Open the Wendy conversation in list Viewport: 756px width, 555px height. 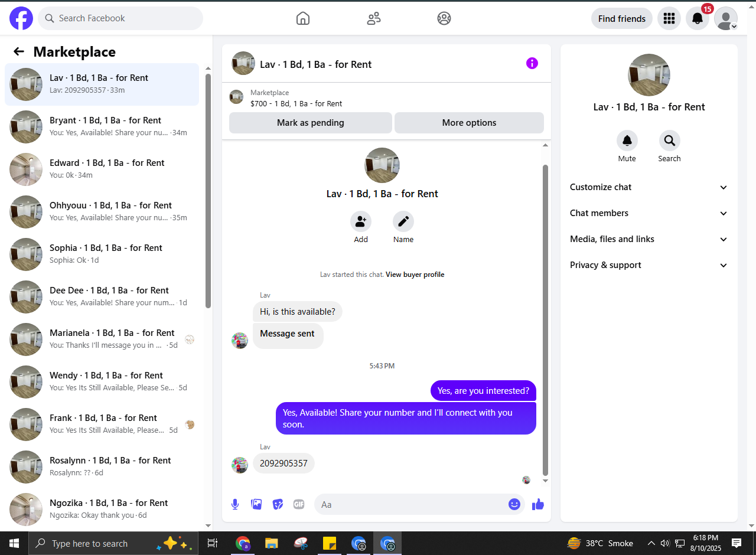click(x=102, y=382)
